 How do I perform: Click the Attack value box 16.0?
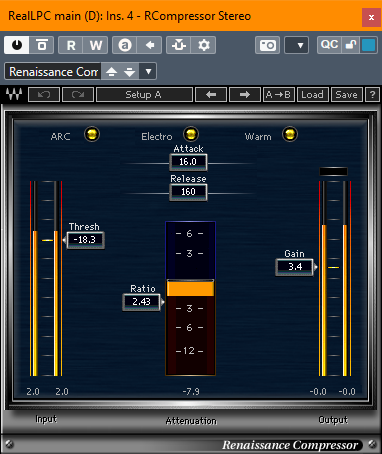click(x=188, y=162)
